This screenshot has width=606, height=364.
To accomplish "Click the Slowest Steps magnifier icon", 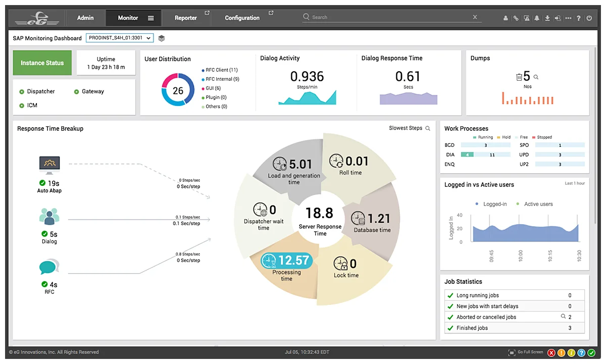I will click(x=428, y=128).
